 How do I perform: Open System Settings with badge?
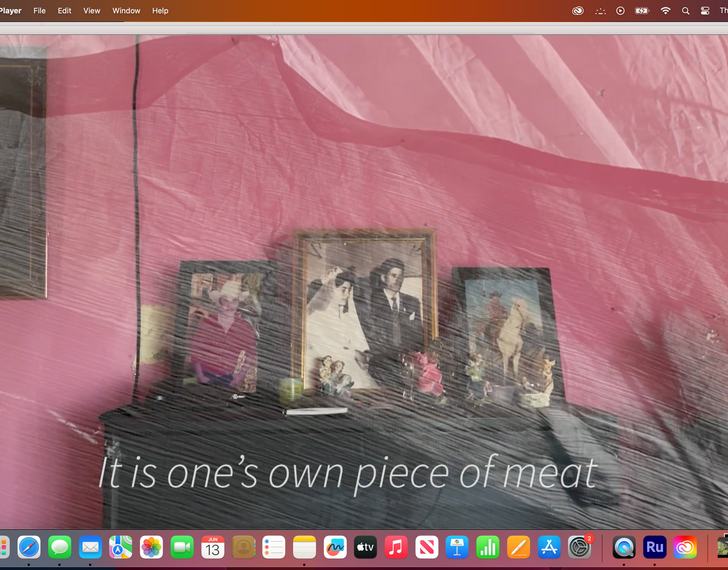pos(579,547)
